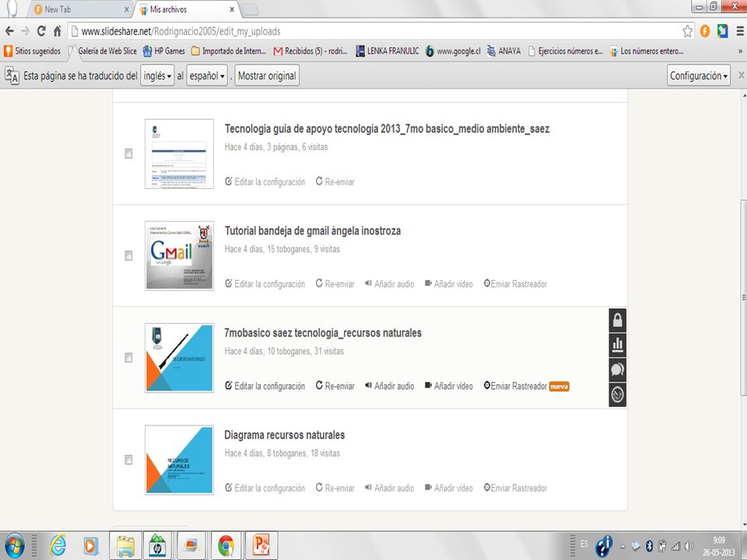
Task: Open Windows Media Player on taskbar
Action: pos(90,546)
